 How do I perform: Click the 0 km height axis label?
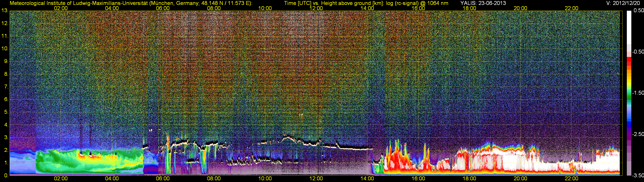pyautogui.click(x=6, y=176)
